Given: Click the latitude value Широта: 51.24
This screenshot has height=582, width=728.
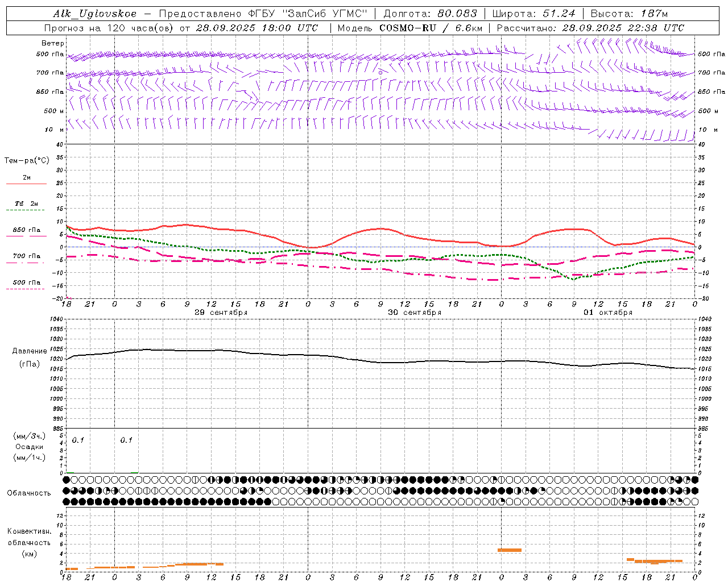Looking at the screenshot, I should click(x=533, y=14).
